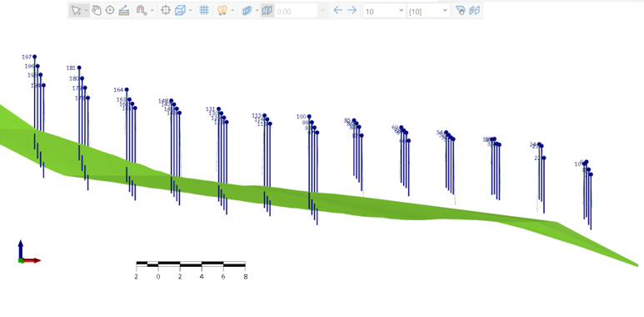The height and width of the screenshot is (317, 644).
Task: Click the stacked section planes icon
Action: pyautogui.click(x=247, y=11)
